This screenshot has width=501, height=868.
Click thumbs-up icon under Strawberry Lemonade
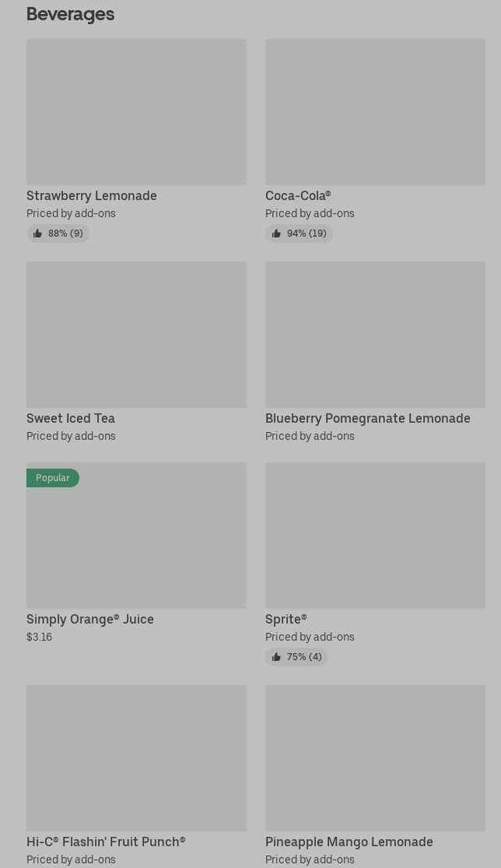[x=37, y=234]
